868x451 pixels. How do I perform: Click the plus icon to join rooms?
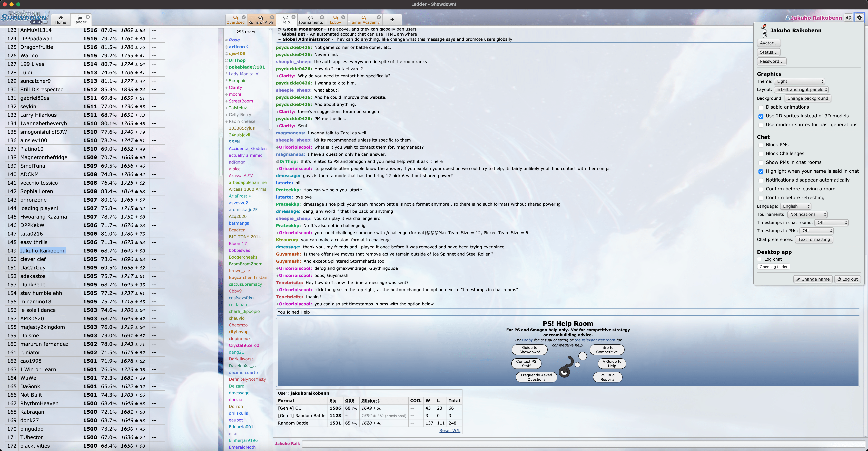(x=392, y=20)
